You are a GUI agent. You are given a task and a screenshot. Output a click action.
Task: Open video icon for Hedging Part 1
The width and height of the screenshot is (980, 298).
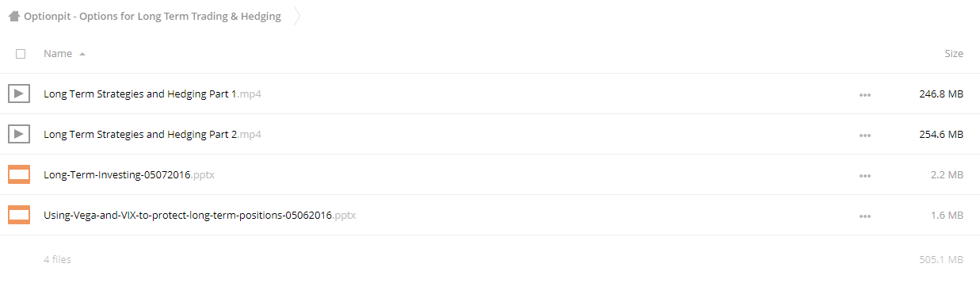click(19, 94)
